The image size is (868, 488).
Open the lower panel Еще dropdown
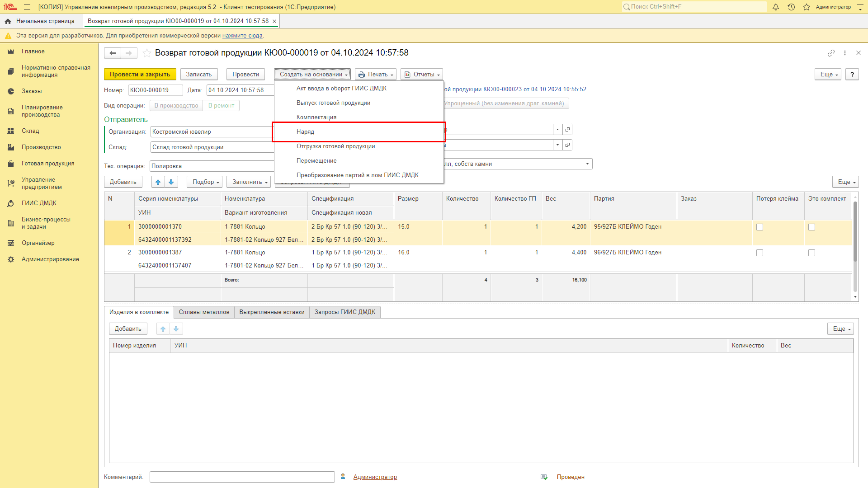(840, 328)
